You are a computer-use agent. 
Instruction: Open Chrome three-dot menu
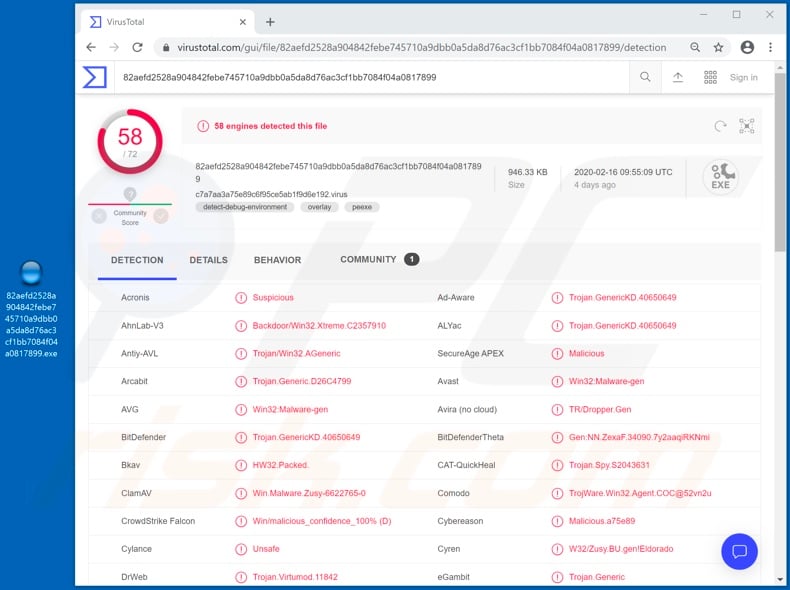coord(770,47)
